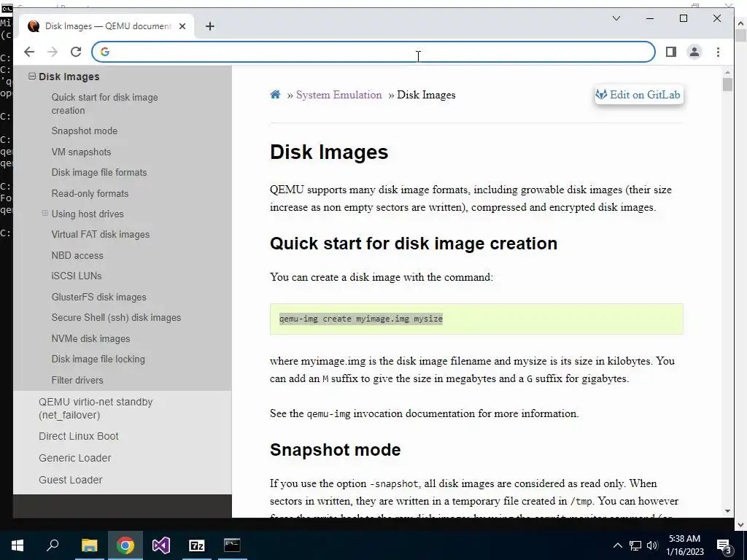Click Command Prompt window scrollbar thumb

(741, 36)
